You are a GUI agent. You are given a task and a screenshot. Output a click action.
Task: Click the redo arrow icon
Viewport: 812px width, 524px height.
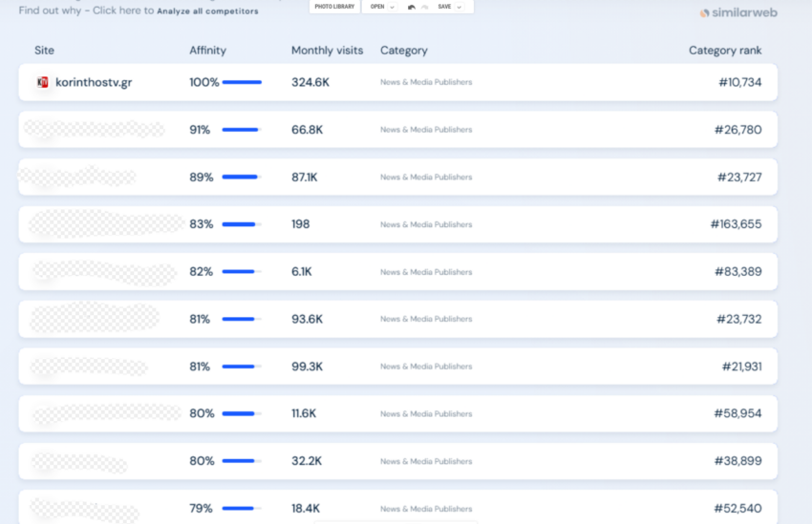(425, 7)
